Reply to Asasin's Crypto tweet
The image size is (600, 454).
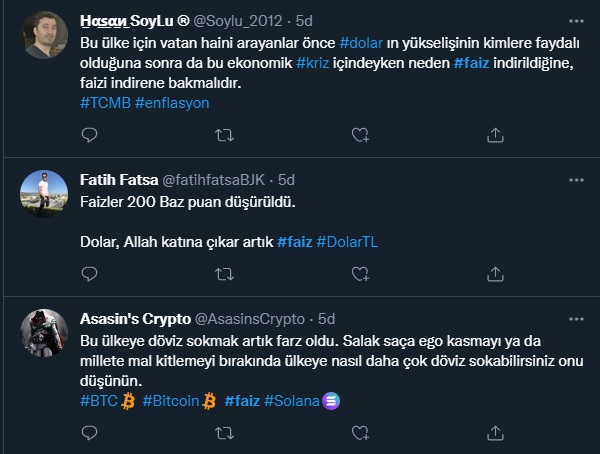coord(89,432)
